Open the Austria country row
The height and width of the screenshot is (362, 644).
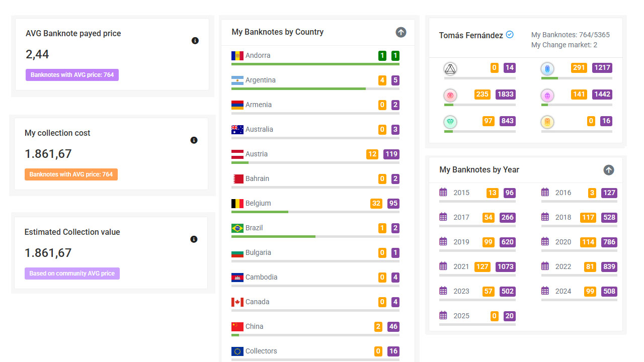click(x=257, y=154)
